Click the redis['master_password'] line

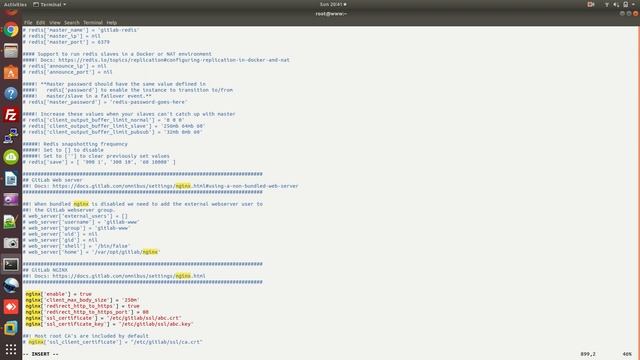pyautogui.click(x=105, y=102)
